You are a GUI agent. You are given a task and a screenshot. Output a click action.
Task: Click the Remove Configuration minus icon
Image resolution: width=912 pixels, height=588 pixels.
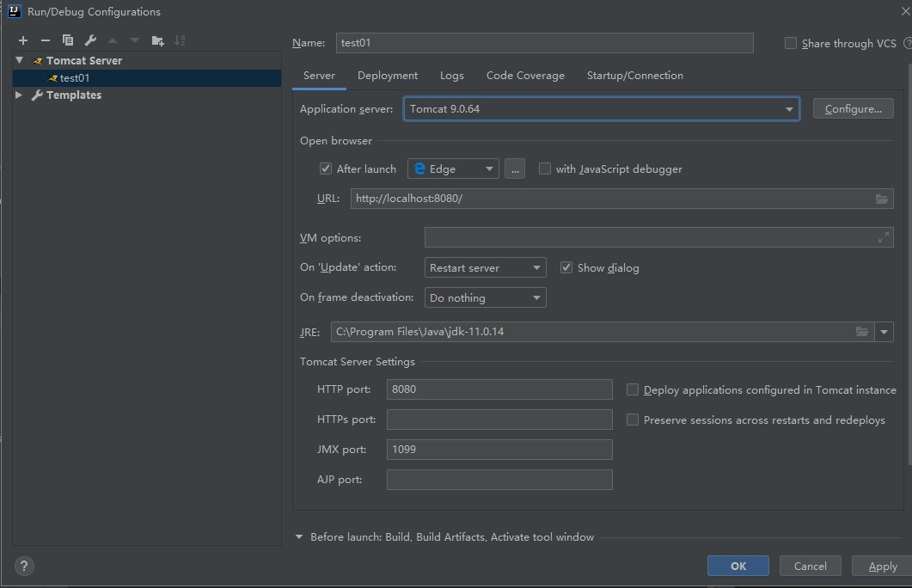click(46, 40)
